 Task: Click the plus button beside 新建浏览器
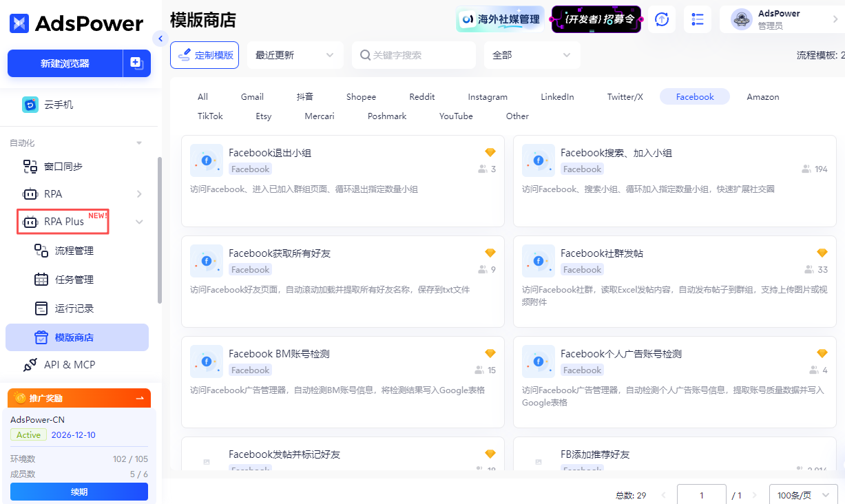(x=136, y=63)
